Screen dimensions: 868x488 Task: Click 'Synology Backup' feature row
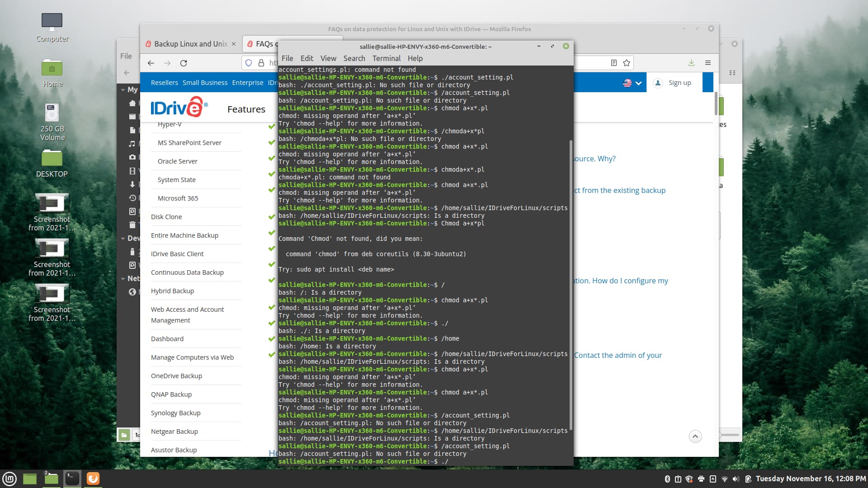196,413
